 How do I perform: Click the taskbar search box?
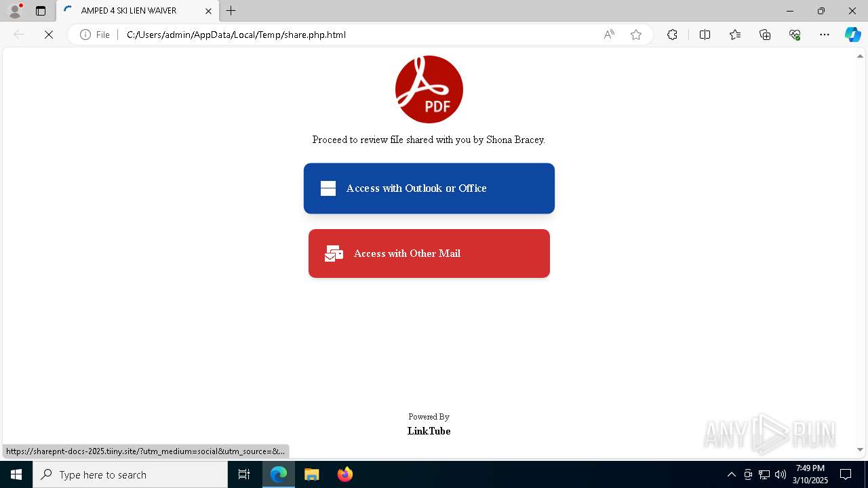130,474
